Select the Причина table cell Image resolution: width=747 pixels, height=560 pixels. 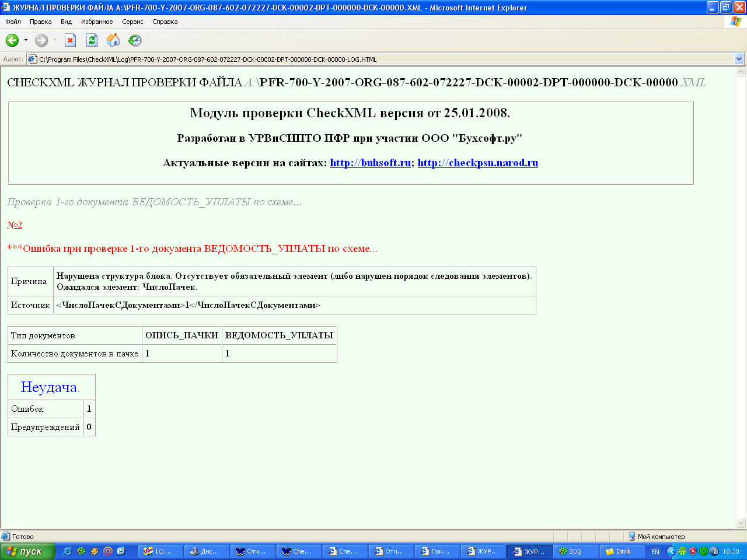[30, 281]
